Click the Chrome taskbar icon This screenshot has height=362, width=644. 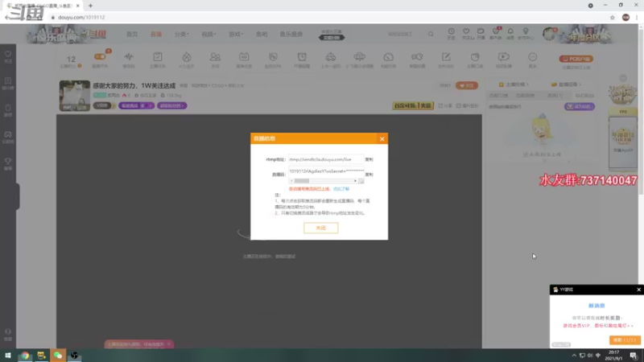click(25, 356)
